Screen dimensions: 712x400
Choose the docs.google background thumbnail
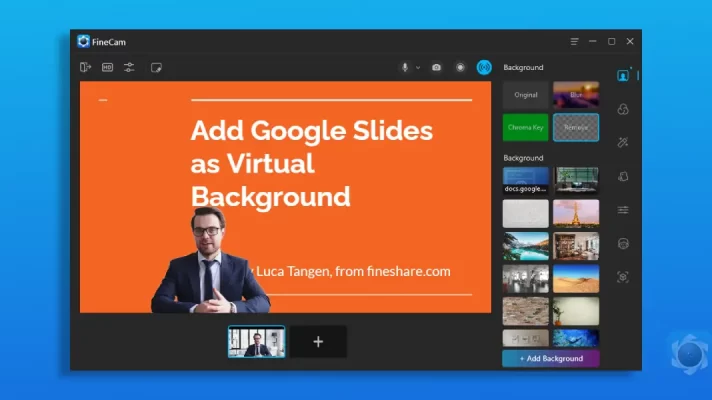[525, 180]
